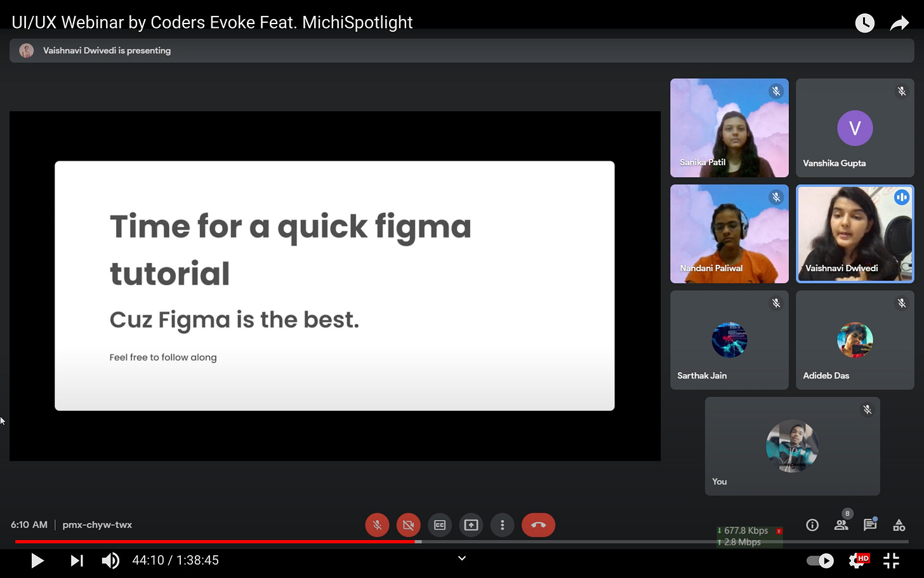This screenshot has width=924, height=578.
Task: Click the presented Figma tutorial slide
Action: pos(334,286)
